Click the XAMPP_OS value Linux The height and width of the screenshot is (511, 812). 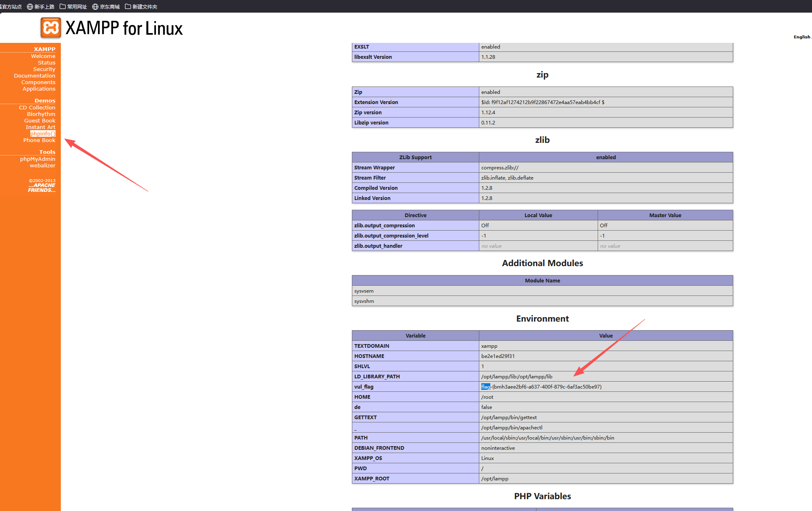click(x=487, y=458)
